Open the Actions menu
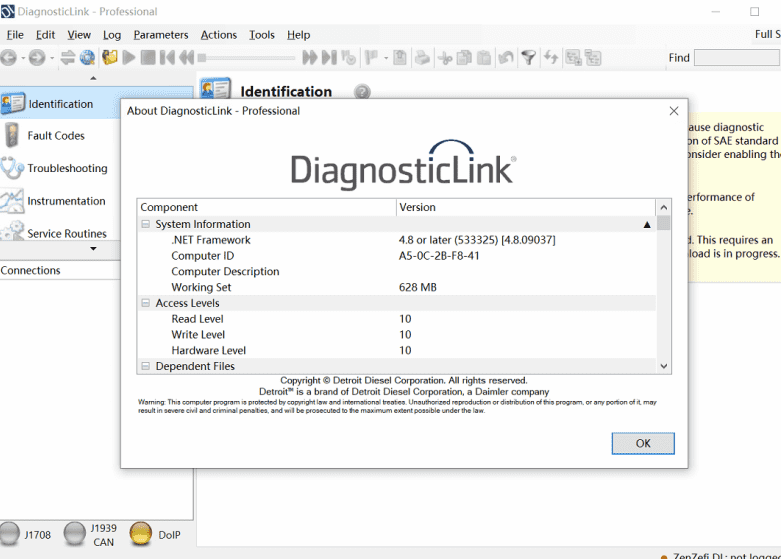This screenshot has height=559, width=781. pos(219,35)
